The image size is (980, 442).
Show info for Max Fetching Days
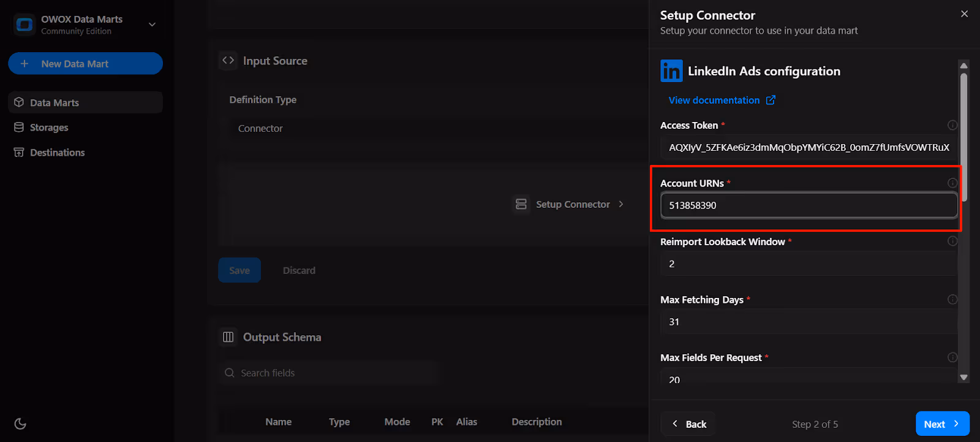[x=952, y=299]
